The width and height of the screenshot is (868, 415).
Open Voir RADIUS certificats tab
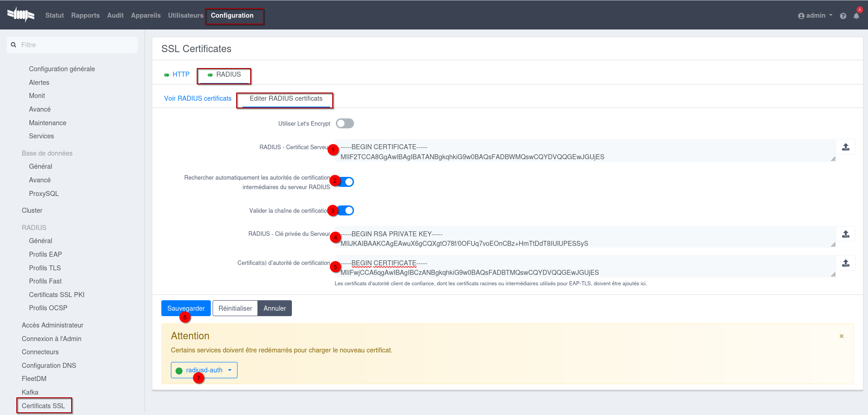pos(198,98)
